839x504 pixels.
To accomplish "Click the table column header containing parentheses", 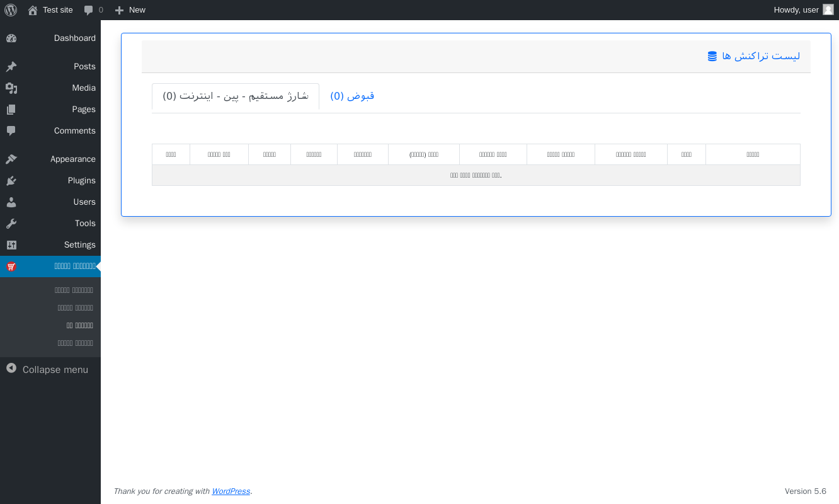I will tap(424, 154).
